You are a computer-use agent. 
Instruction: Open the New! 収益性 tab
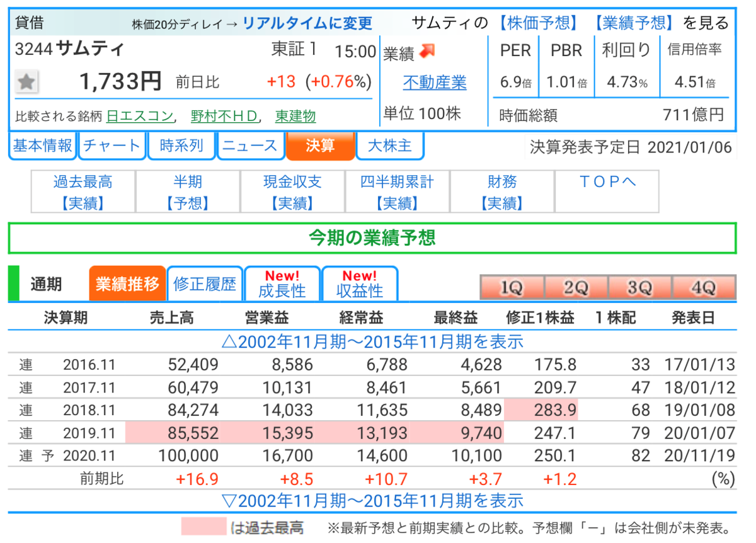click(360, 283)
